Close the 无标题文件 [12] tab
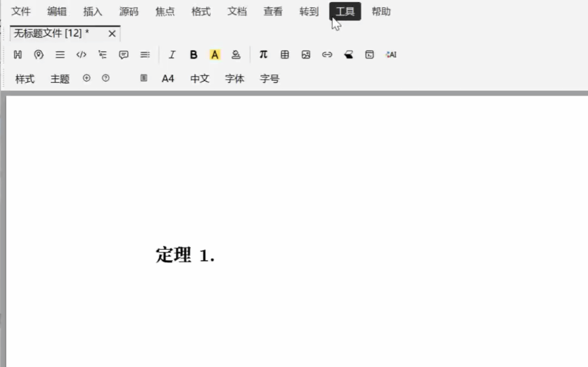Image resolution: width=588 pixels, height=367 pixels. tap(112, 34)
